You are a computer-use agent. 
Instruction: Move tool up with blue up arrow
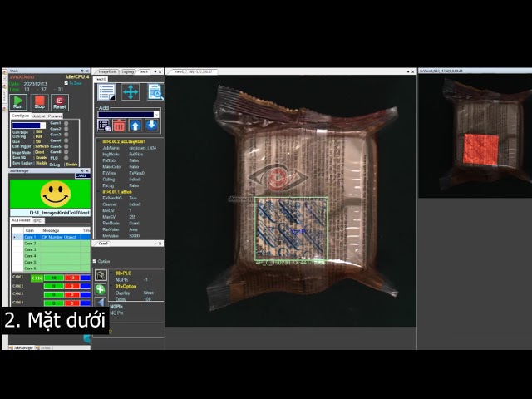point(135,126)
